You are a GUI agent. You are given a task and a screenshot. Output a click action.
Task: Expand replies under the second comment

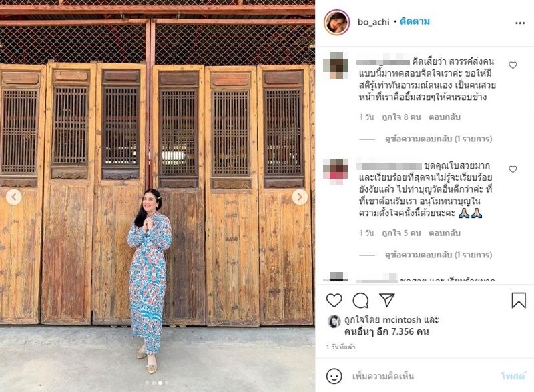coord(439,255)
